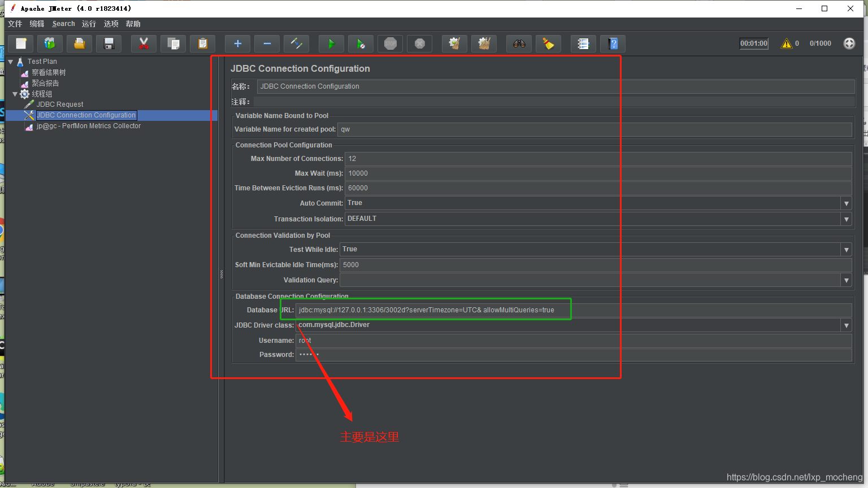
Task: Open Search with binoculars icon
Action: coord(519,43)
